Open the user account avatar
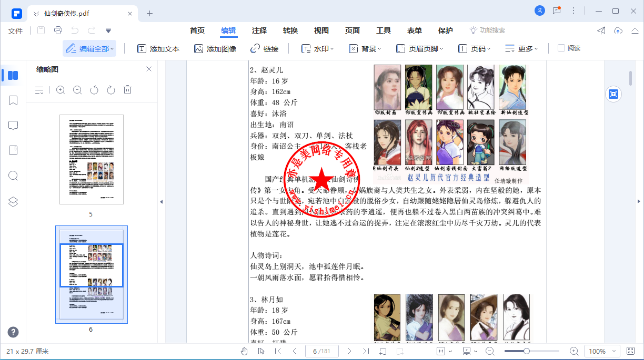The image size is (644, 360). [540, 11]
